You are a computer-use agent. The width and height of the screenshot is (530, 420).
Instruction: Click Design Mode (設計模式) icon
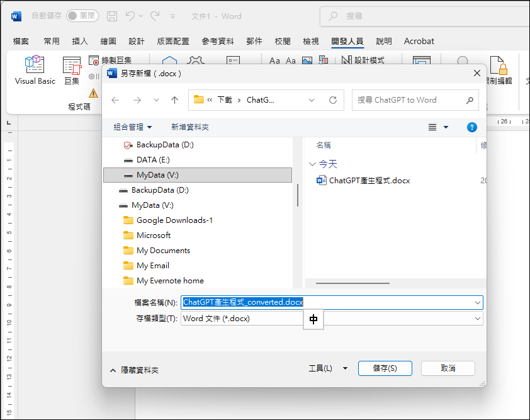pyautogui.click(x=346, y=60)
